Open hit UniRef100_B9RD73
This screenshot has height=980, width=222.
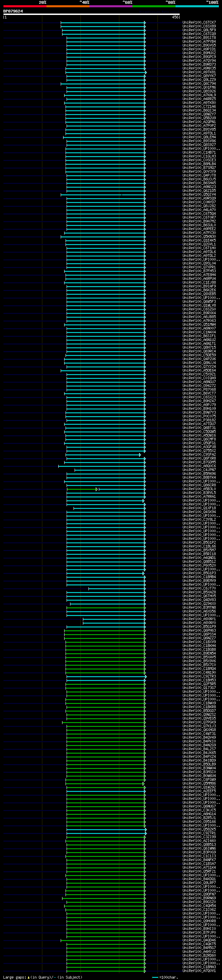tap(199, 64)
